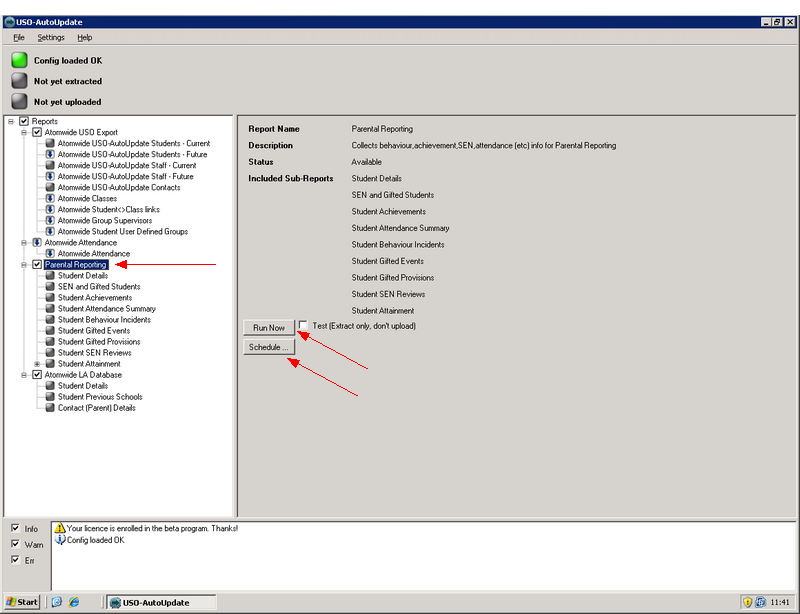
Task: Toggle the Atomwide USO Export checkbox
Action: [37, 132]
